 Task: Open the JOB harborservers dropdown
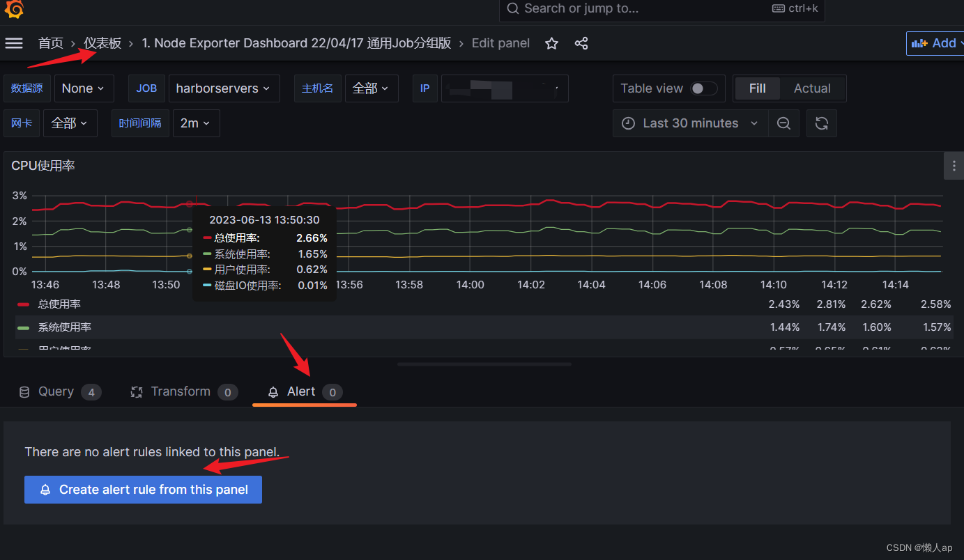coord(224,88)
